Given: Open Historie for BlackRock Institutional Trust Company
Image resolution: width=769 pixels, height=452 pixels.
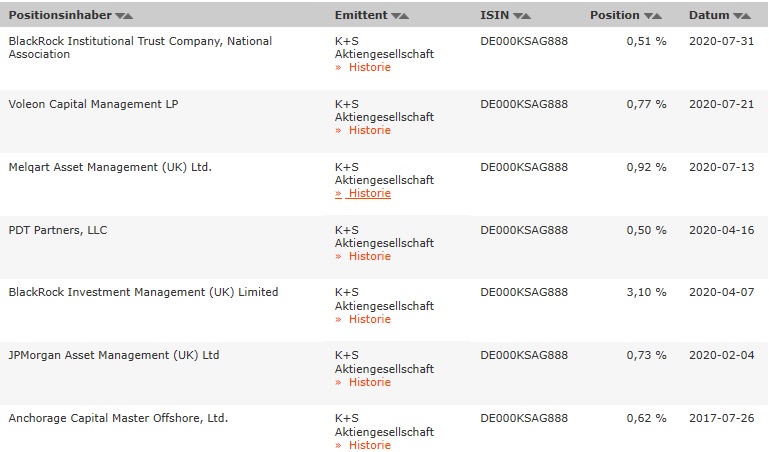Looking at the screenshot, I should coord(369,67).
